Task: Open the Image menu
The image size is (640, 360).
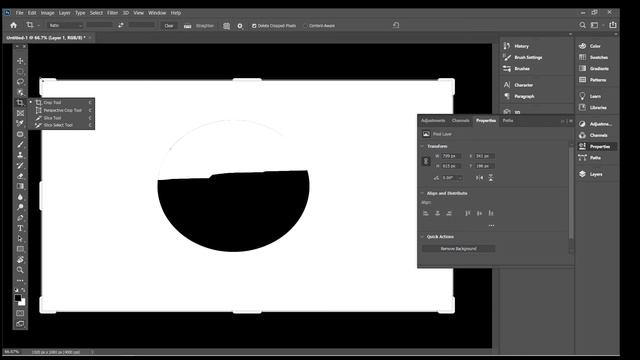Action: (x=47, y=13)
